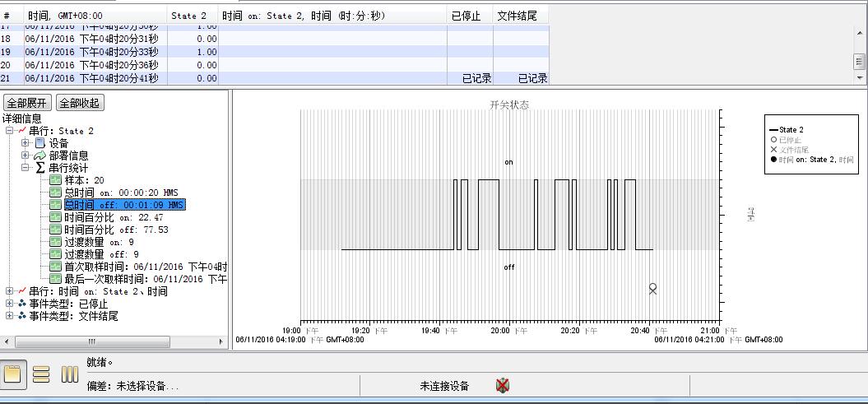Collapse the 串行: State 2 tree node
Viewport: 868px width, 404px height.
pyautogui.click(x=9, y=131)
